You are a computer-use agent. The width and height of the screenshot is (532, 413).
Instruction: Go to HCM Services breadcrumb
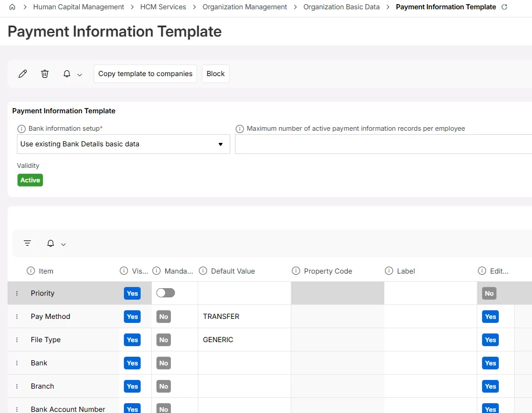pos(163,7)
